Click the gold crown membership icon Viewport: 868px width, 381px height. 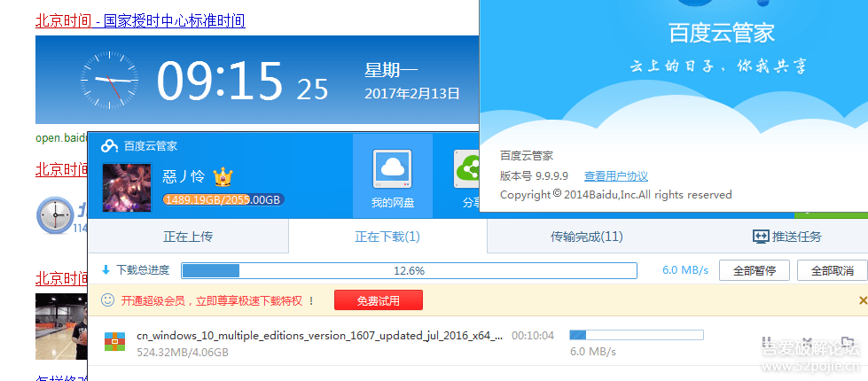click(223, 176)
